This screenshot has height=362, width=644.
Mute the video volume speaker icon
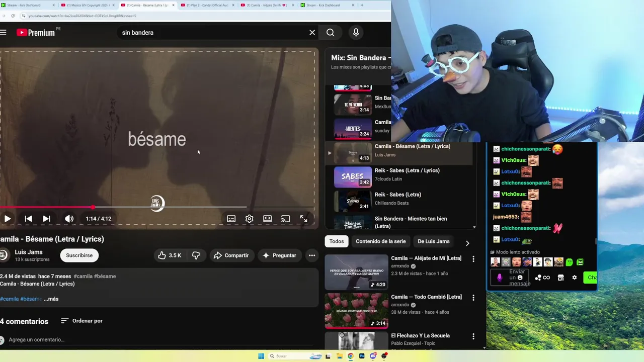pyautogui.click(x=69, y=219)
